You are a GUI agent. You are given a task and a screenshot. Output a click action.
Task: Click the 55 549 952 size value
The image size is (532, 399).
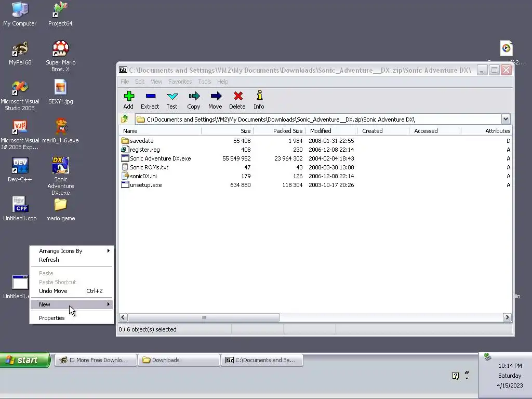[x=236, y=158]
